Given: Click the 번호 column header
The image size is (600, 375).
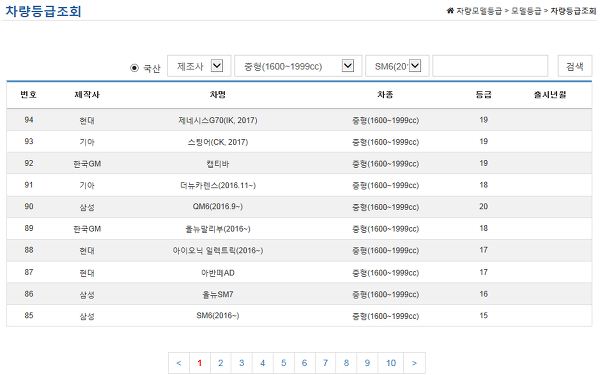Looking at the screenshot, I should (29, 95).
